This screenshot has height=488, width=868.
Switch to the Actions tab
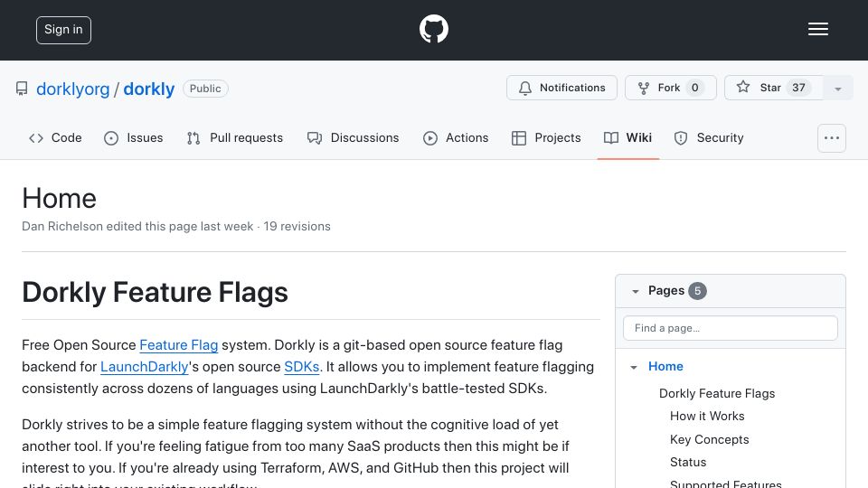(456, 137)
